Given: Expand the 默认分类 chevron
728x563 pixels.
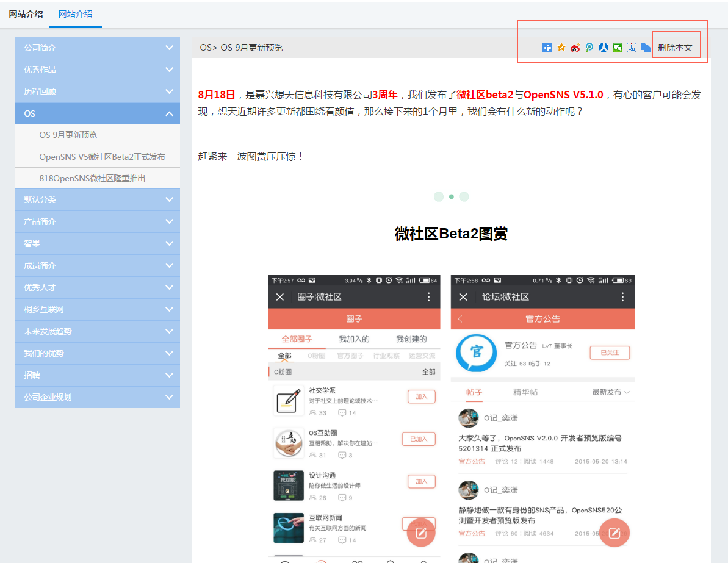Looking at the screenshot, I should (x=169, y=199).
